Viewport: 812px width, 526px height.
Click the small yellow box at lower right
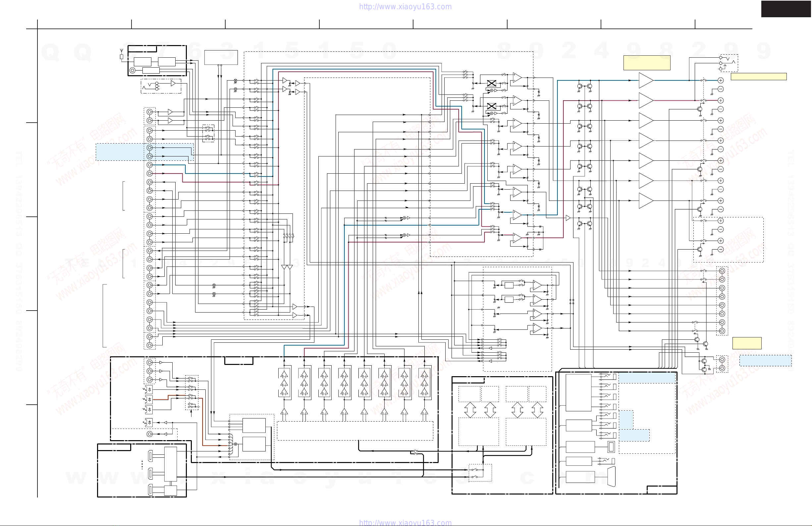point(746,343)
